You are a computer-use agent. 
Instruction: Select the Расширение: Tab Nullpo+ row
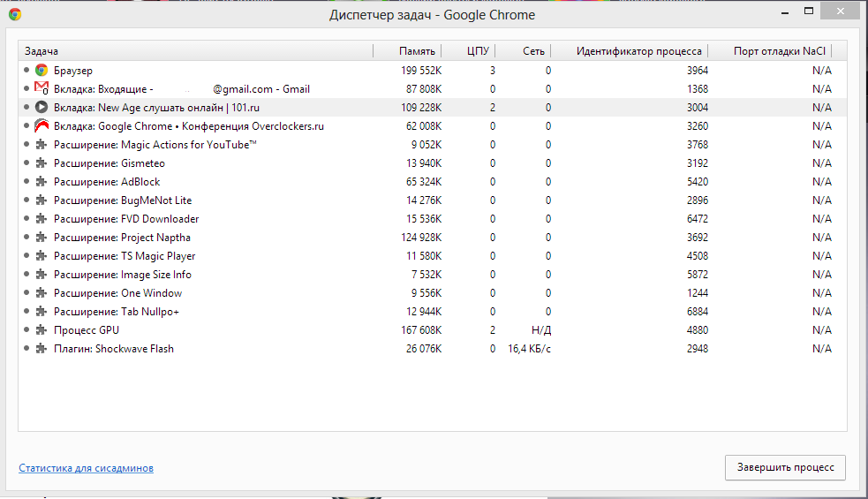tap(433, 311)
